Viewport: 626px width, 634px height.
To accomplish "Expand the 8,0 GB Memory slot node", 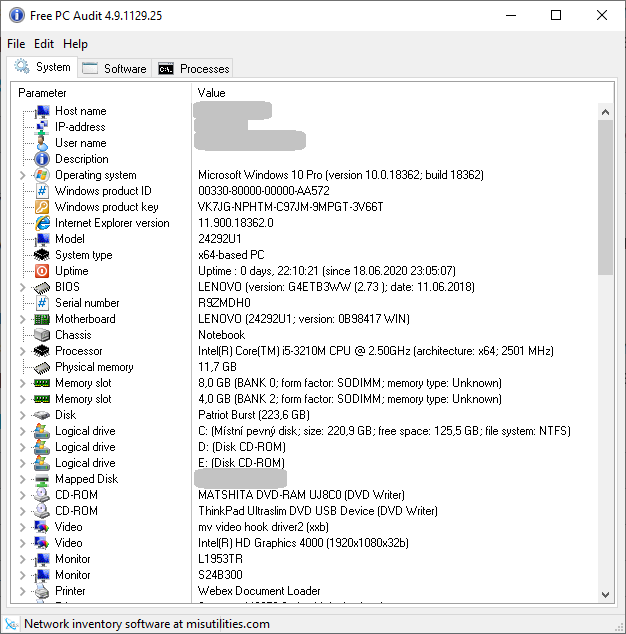I will [23, 383].
